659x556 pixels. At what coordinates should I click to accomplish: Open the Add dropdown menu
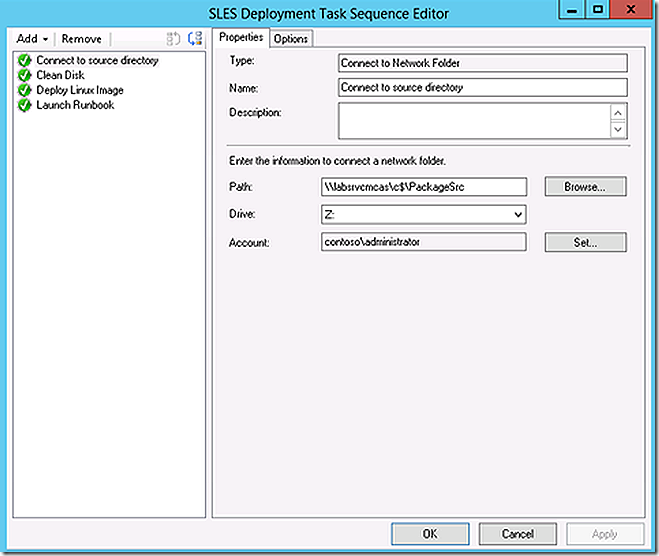(x=32, y=39)
